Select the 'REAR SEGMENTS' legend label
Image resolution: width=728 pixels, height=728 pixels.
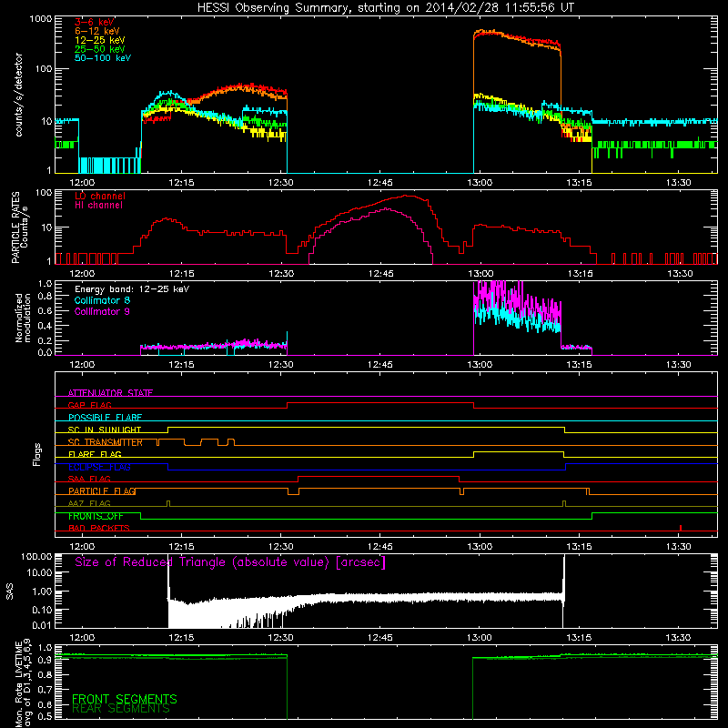[121, 709]
